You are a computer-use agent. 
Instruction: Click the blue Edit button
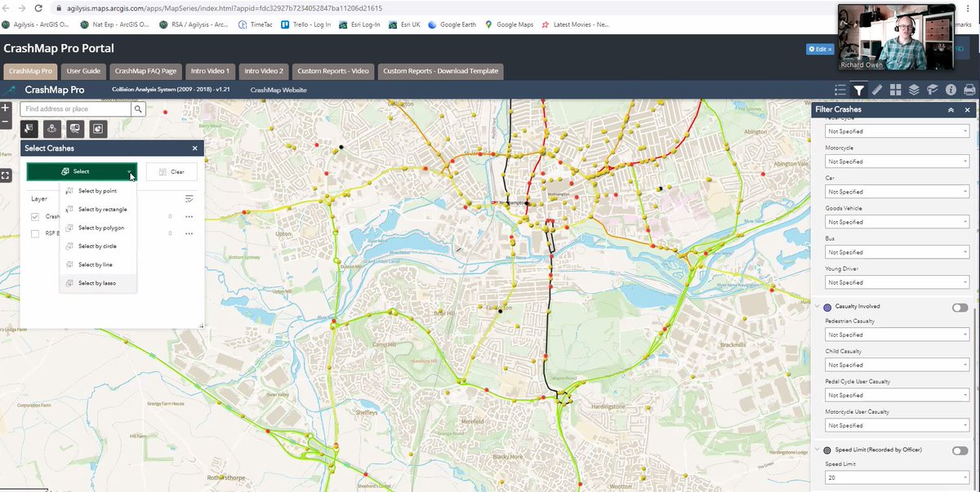(x=819, y=49)
